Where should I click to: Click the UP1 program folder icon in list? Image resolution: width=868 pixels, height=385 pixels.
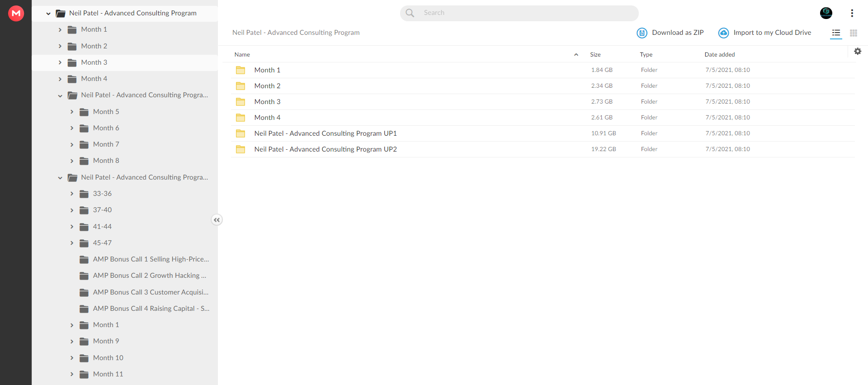tap(241, 133)
